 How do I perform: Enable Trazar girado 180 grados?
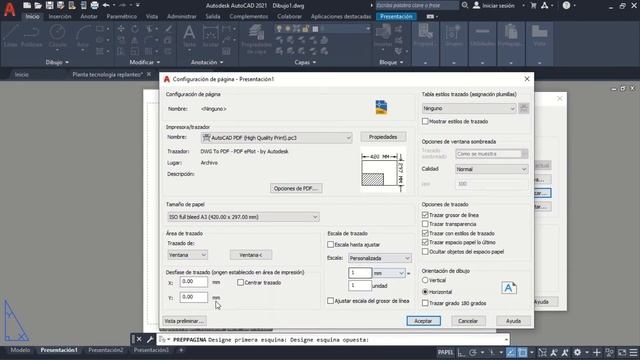(x=425, y=303)
